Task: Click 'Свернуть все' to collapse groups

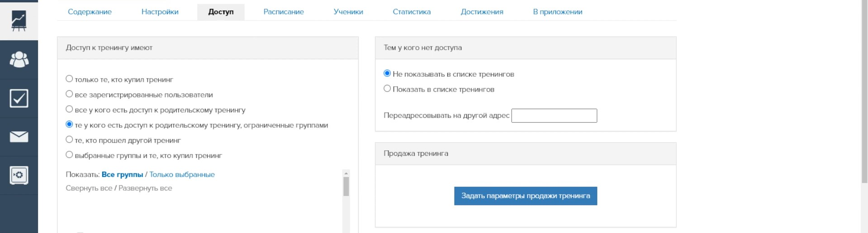Action: 89,188
